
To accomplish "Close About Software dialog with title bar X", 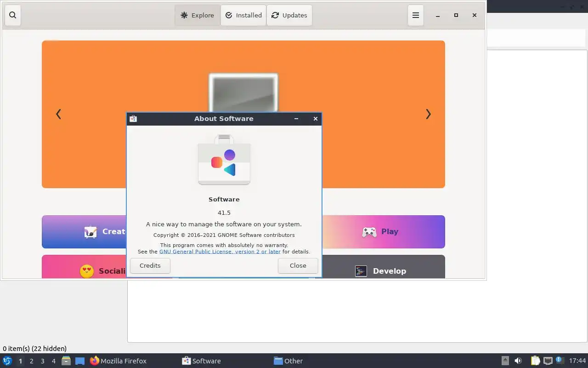I will (316, 119).
